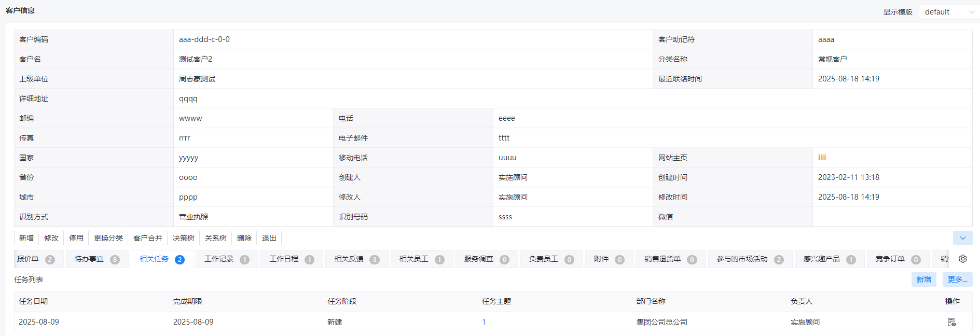Open the 客户合并 function
Viewport: 980px width, 336px height.
148,238
